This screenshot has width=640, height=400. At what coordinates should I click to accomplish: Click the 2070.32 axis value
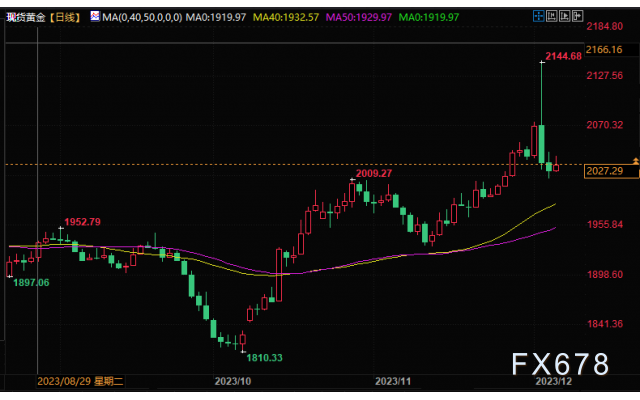click(604, 125)
